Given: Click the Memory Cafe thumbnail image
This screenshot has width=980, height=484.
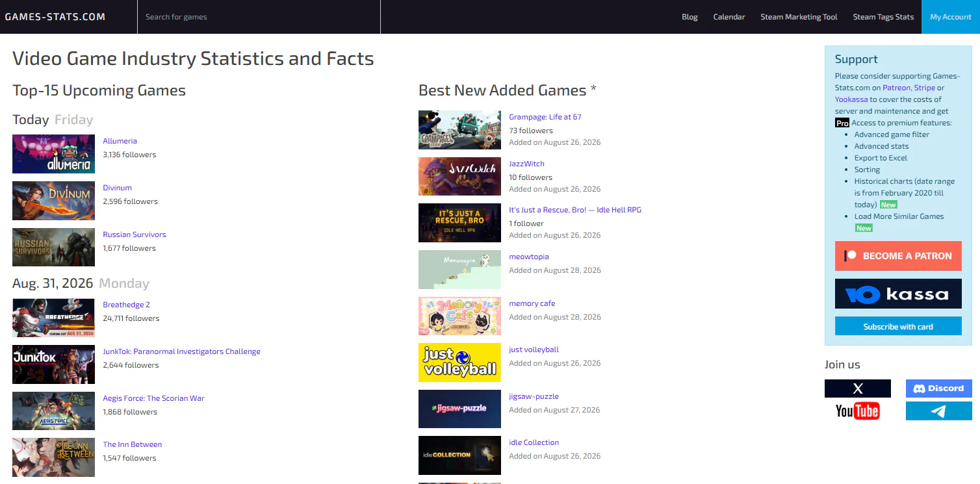Looking at the screenshot, I should click(459, 316).
